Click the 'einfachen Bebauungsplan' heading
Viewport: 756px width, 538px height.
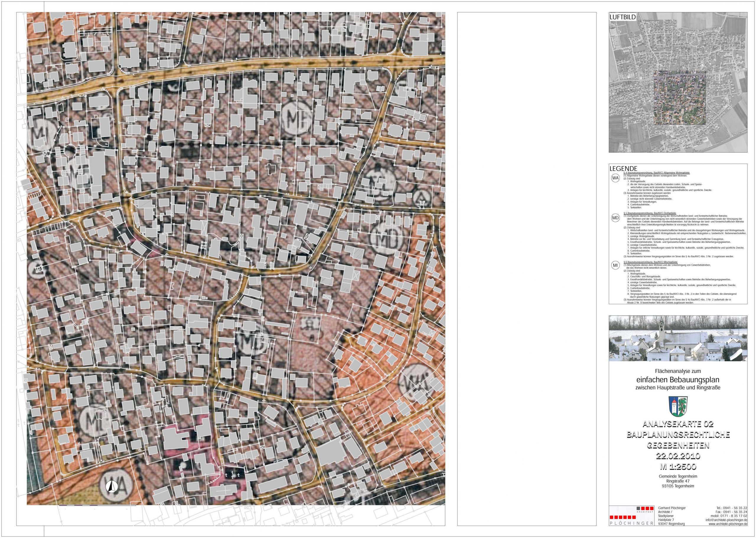(x=678, y=379)
